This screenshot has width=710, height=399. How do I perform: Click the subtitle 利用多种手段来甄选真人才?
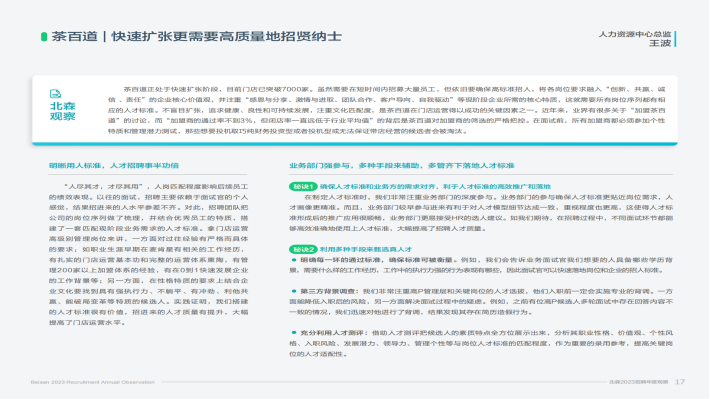(366, 250)
